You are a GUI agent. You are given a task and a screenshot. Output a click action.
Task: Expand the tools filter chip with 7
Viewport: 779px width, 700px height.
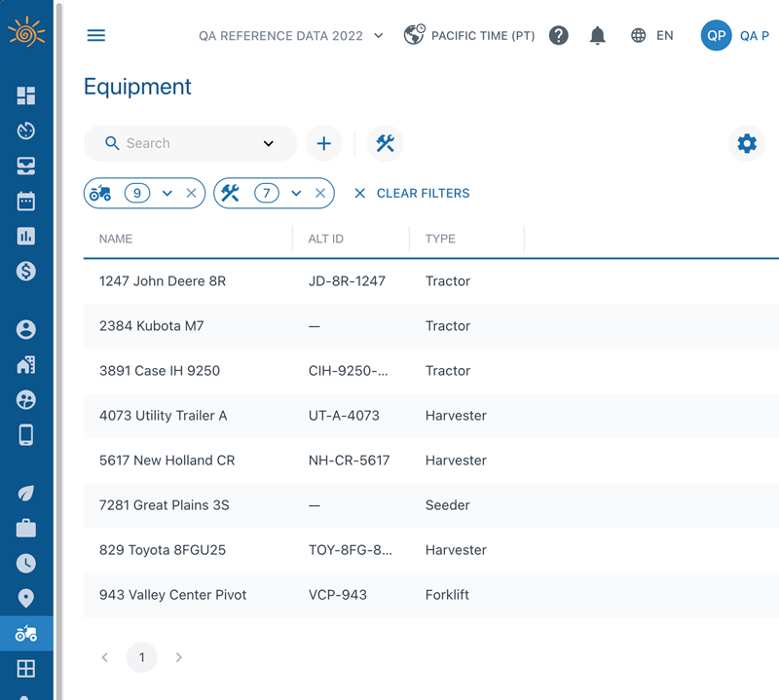tap(296, 194)
